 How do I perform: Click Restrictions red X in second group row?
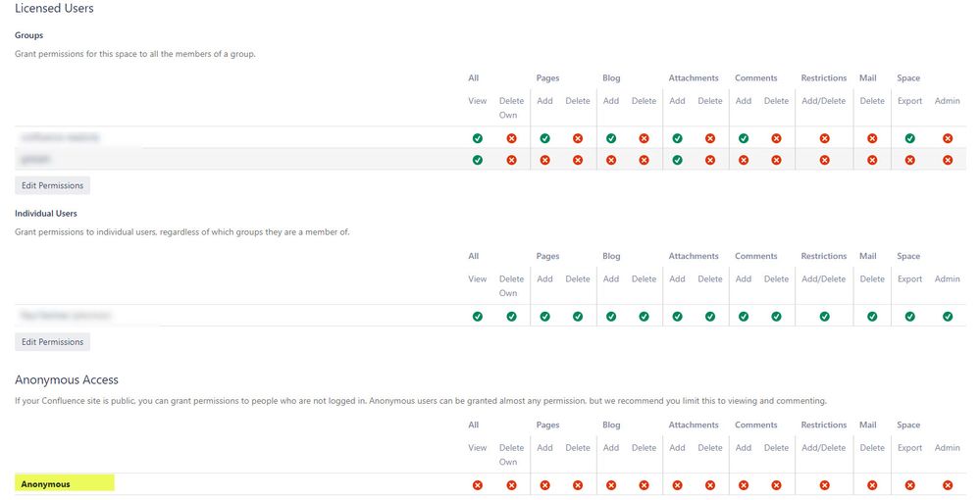coord(824,160)
